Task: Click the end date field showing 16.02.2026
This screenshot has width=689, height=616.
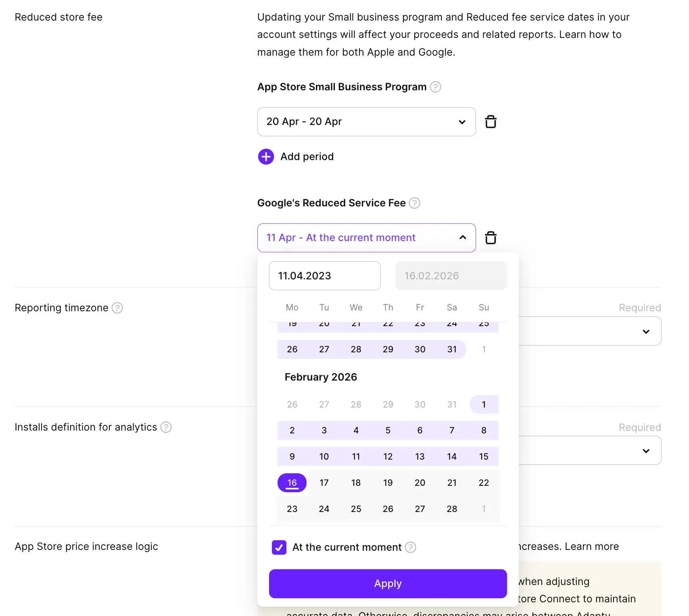Action: point(451,276)
